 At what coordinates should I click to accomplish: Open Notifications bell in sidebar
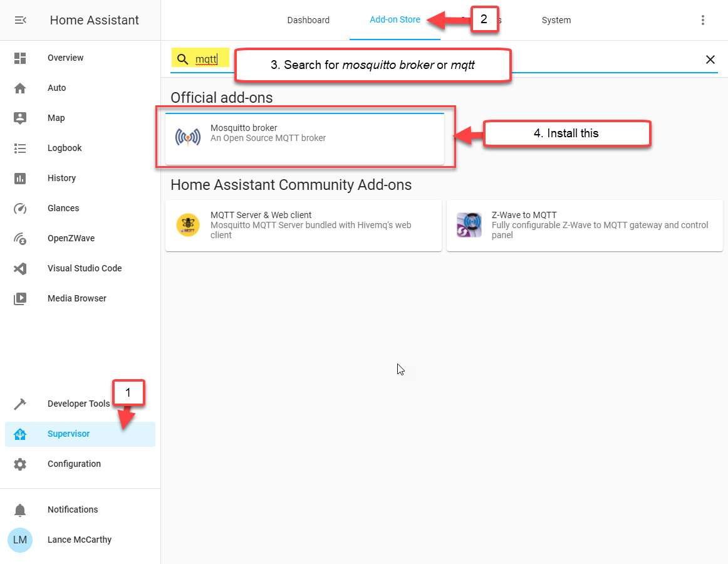[x=20, y=509]
